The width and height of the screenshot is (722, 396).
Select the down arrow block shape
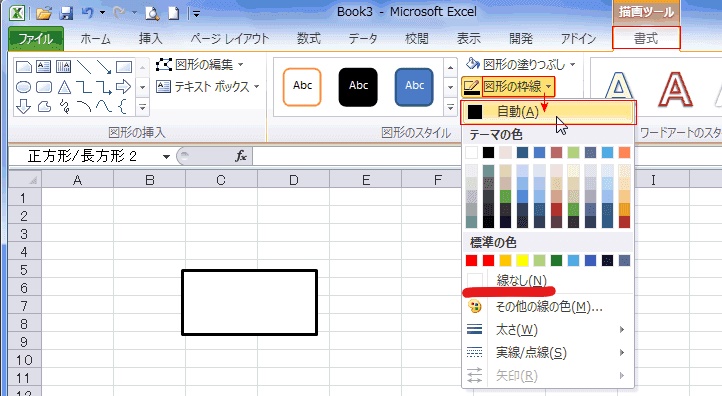click(23, 107)
